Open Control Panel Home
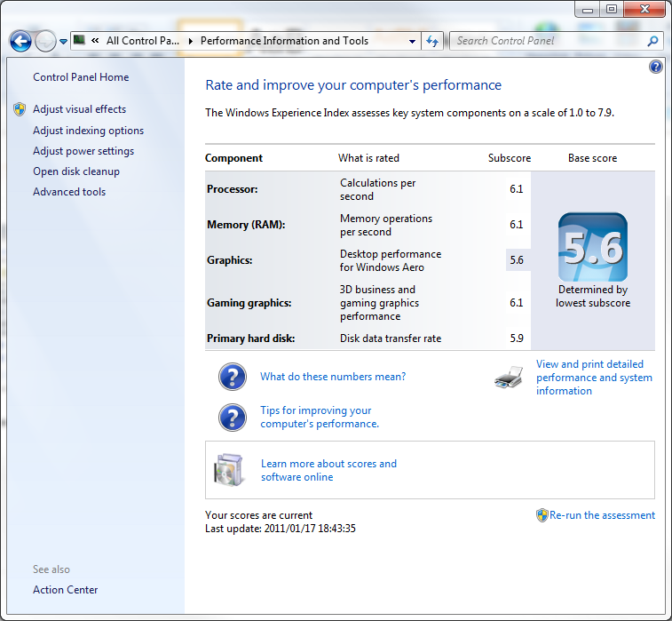This screenshot has height=621, width=672. tap(81, 77)
